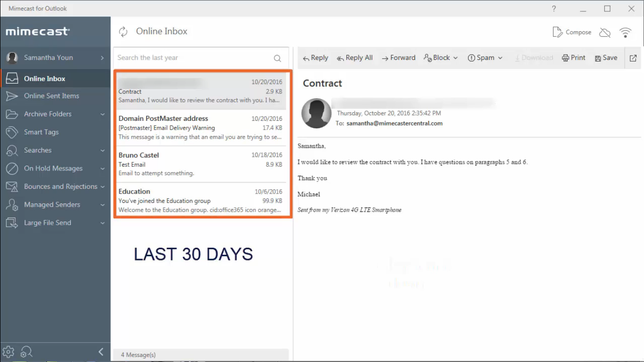
Task: Check the Wi-Fi connectivity icon
Action: click(626, 32)
